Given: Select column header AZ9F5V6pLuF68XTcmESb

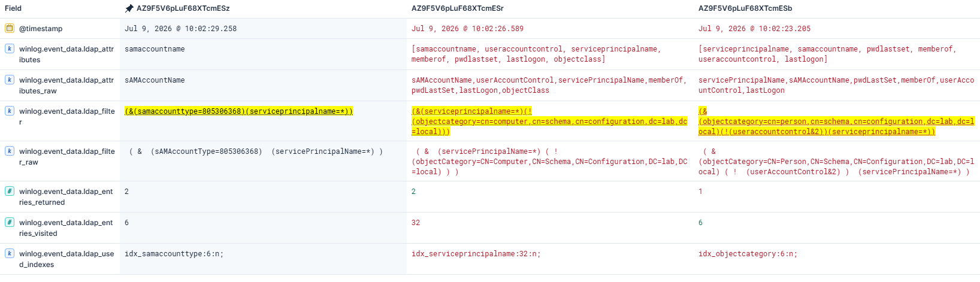Looking at the screenshot, I should (745, 8).
